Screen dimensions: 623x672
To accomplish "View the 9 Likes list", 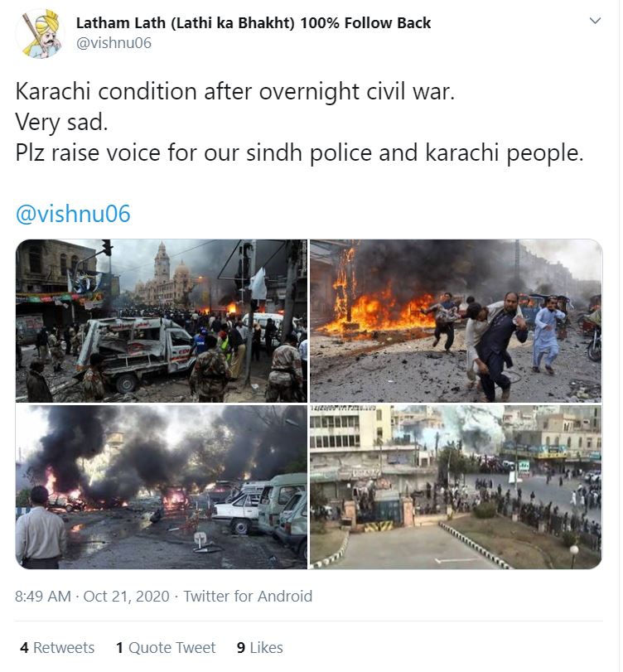I will [259, 648].
